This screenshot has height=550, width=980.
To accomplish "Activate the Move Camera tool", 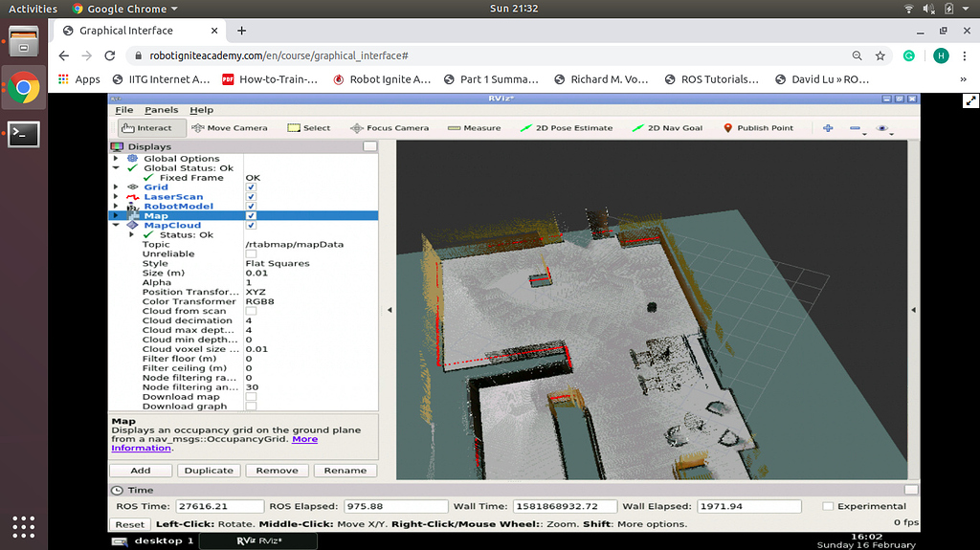I will (x=230, y=127).
